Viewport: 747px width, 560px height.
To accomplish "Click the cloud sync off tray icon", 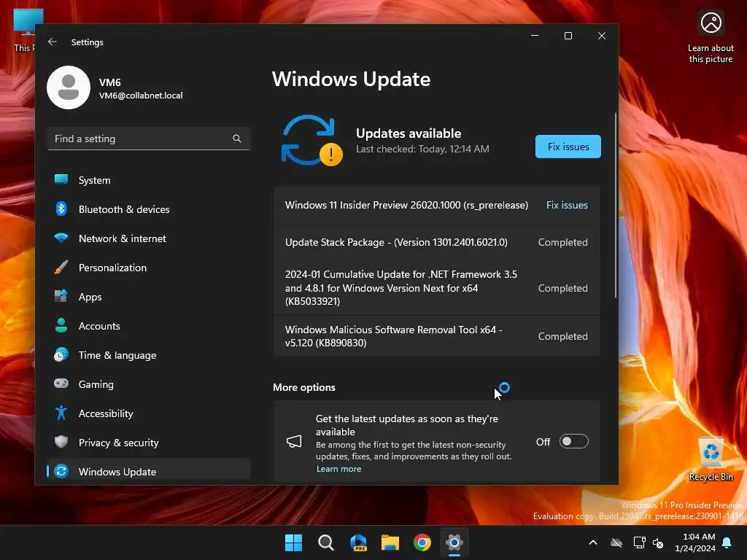I will coord(616,542).
